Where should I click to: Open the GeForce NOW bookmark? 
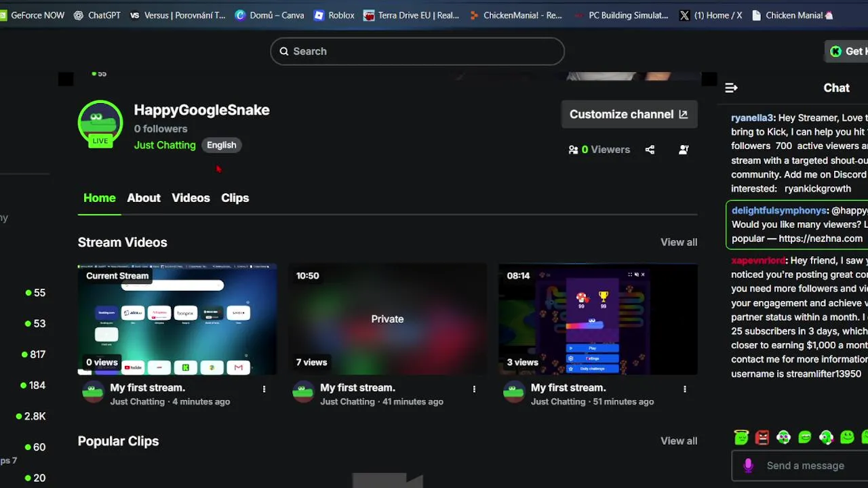coord(32,15)
